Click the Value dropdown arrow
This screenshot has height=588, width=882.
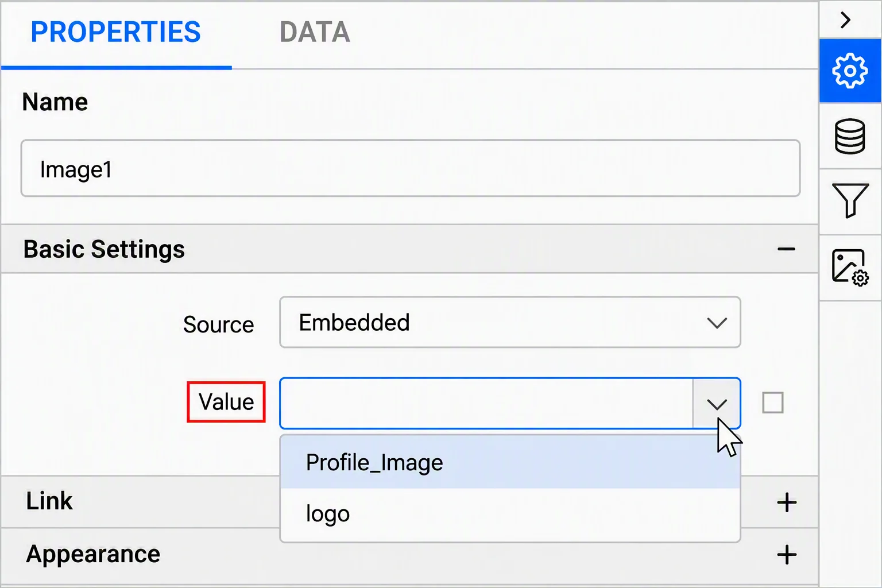(x=717, y=404)
